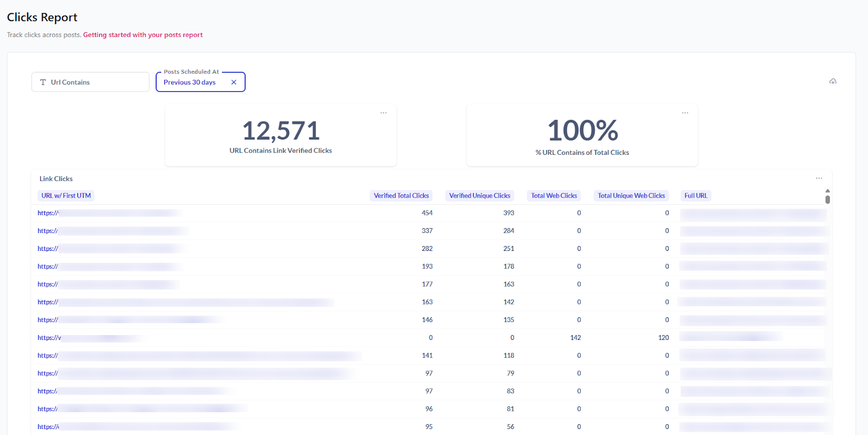
Task: Sort by Verified Unique Clicks column
Action: click(x=480, y=196)
